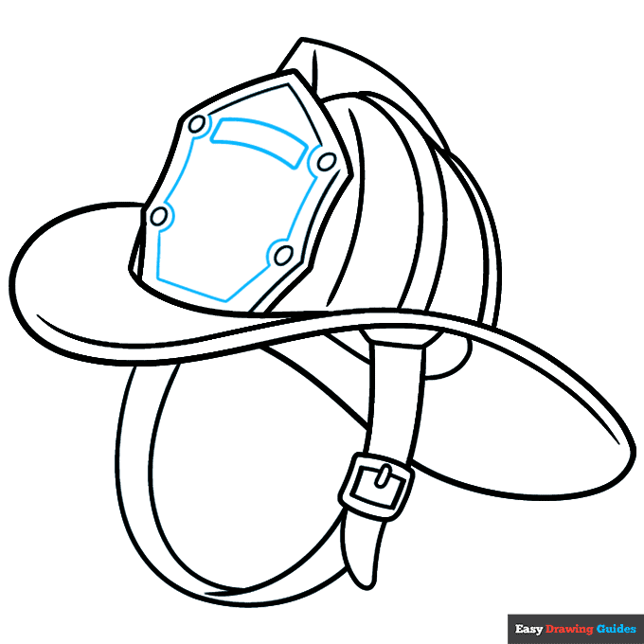Click the top-left rivet on helmet shield
Screen dimensions: 644x644
click(196, 125)
